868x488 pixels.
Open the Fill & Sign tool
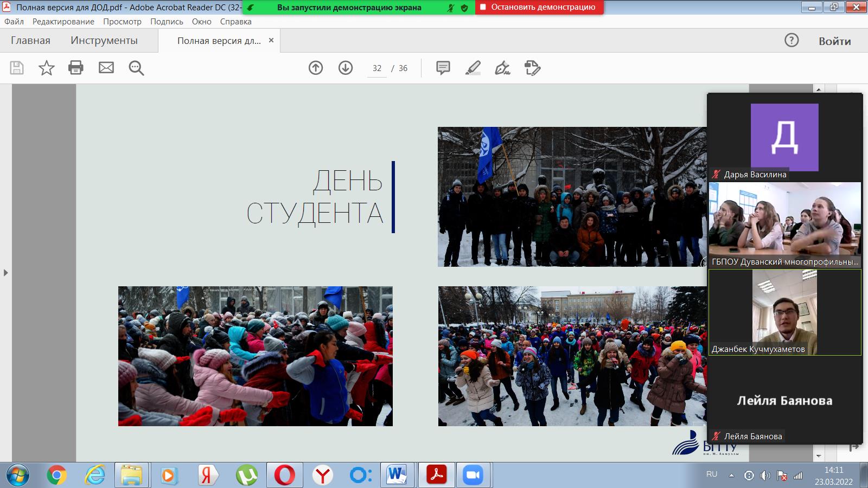click(503, 68)
